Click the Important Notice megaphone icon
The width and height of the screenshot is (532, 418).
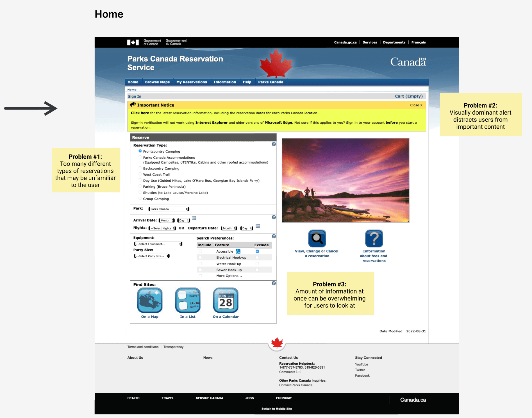(x=133, y=104)
